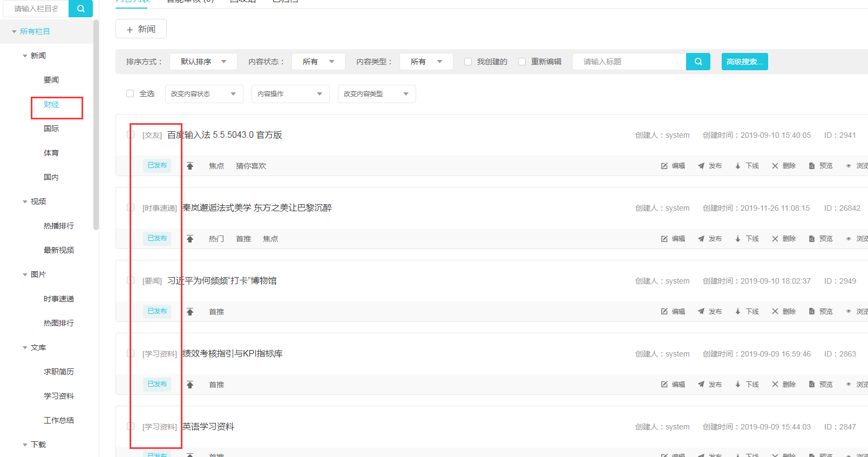Image resolution: width=868 pixels, height=457 pixels.
Task: Delete the 绩效考核指引与KPI指标库 article
Action: (784, 385)
